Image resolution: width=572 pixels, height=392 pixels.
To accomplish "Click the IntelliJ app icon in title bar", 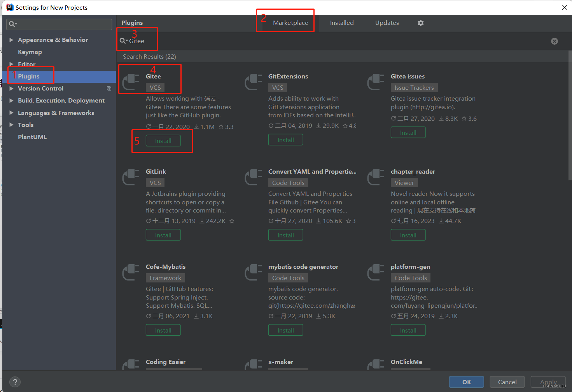I will 10,7.
